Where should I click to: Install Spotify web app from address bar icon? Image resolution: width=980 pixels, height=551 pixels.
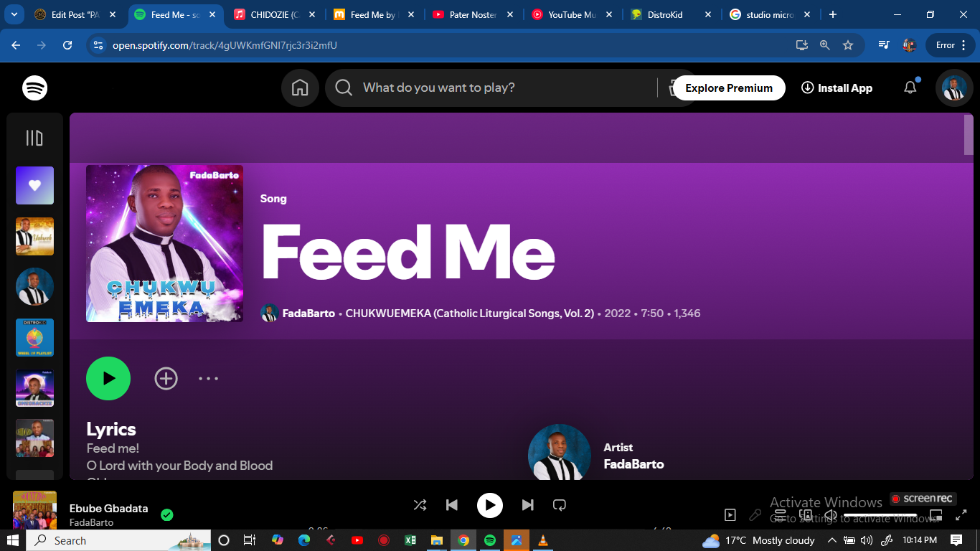tap(802, 45)
